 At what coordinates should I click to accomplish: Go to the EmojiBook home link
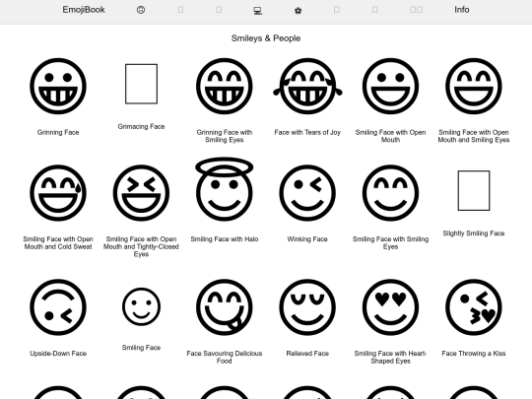click(84, 10)
